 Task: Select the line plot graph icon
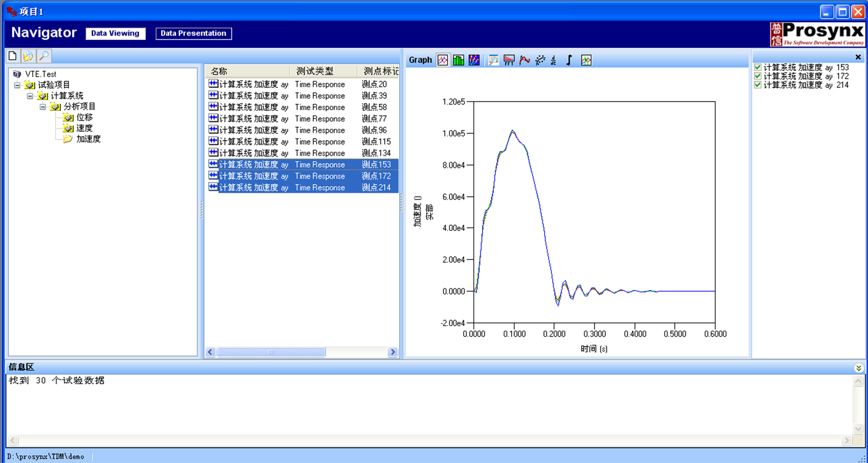pyautogui.click(x=443, y=60)
